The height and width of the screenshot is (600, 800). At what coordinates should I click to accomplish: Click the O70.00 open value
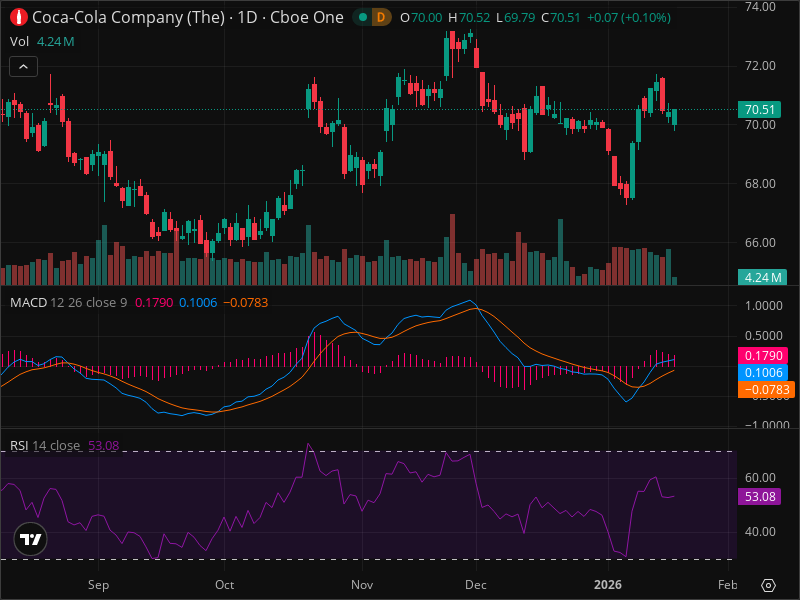pyautogui.click(x=421, y=18)
